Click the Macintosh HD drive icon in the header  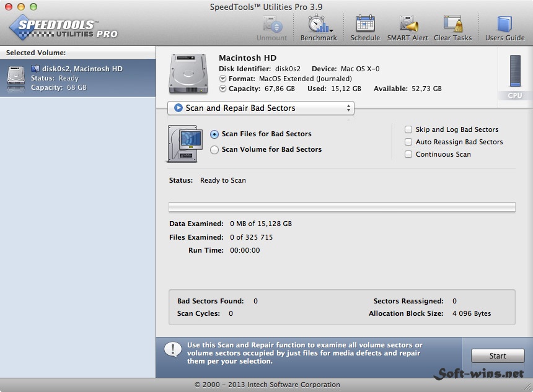click(x=188, y=74)
